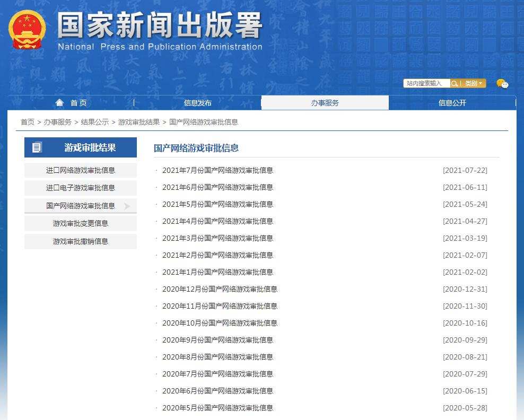Click the date [2021-02-07]
Screen dimensions: 524x420
465,255
